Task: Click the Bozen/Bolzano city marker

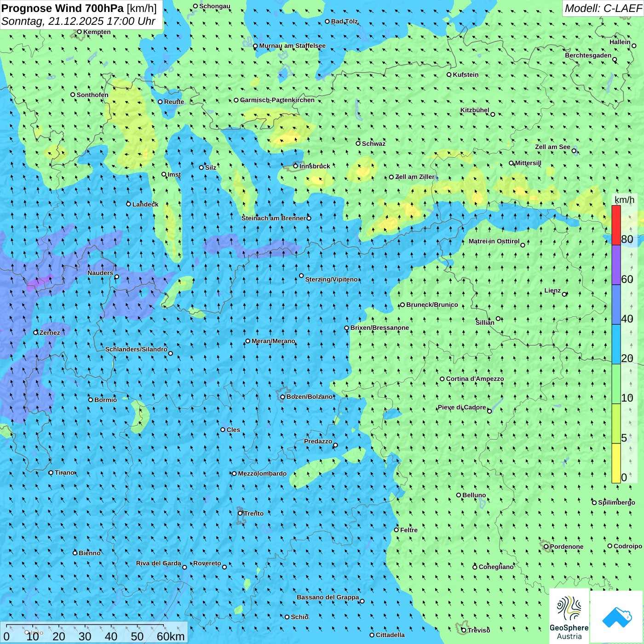Action: [282, 397]
